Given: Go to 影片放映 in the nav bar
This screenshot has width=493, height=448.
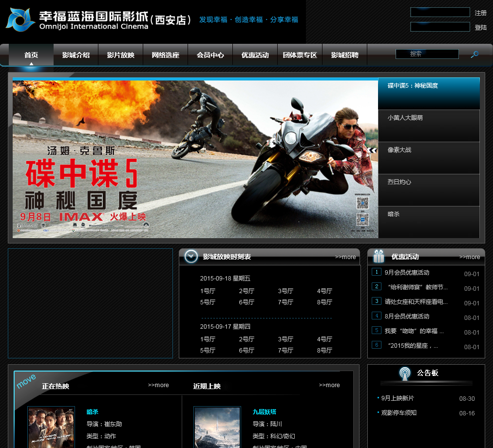Looking at the screenshot, I should pos(121,55).
